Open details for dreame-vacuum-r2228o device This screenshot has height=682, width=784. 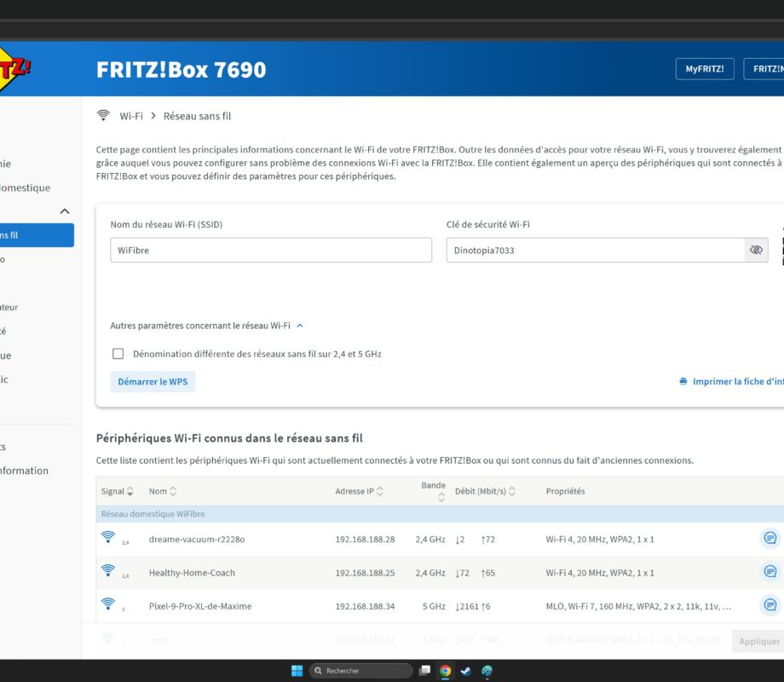(x=770, y=539)
